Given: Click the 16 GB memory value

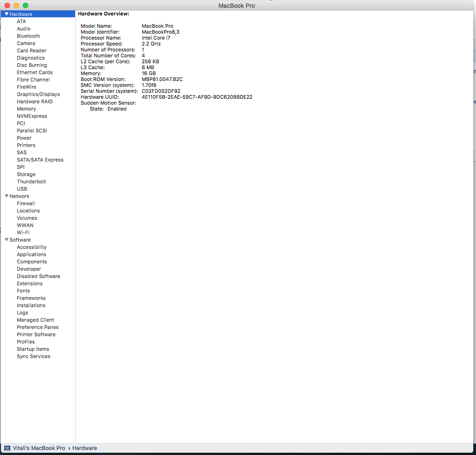Looking at the screenshot, I should click(x=149, y=73).
